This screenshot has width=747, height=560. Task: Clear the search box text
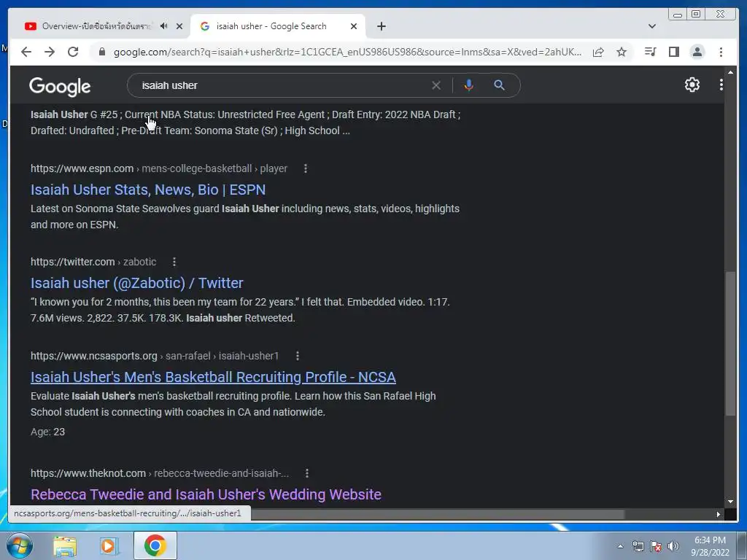pos(436,86)
